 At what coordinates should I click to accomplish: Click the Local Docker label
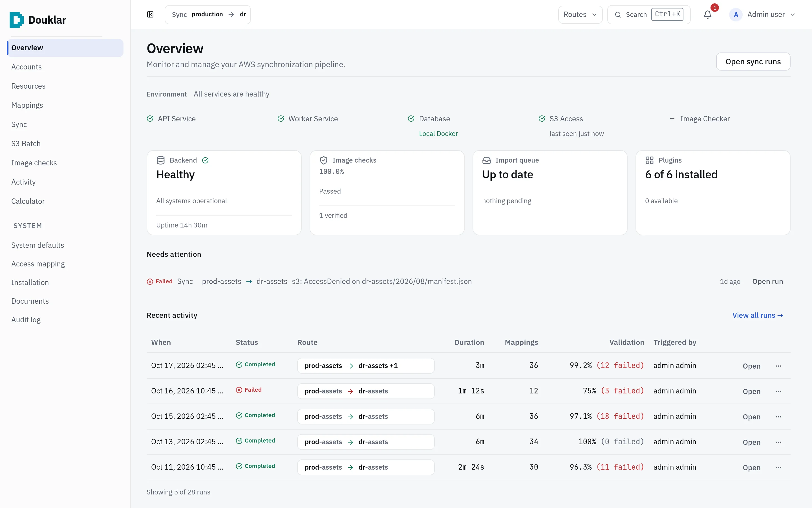click(x=438, y=134)
